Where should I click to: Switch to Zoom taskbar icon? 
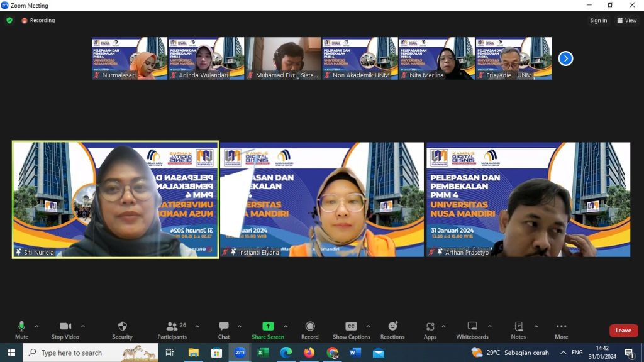[x=240, y=353]
